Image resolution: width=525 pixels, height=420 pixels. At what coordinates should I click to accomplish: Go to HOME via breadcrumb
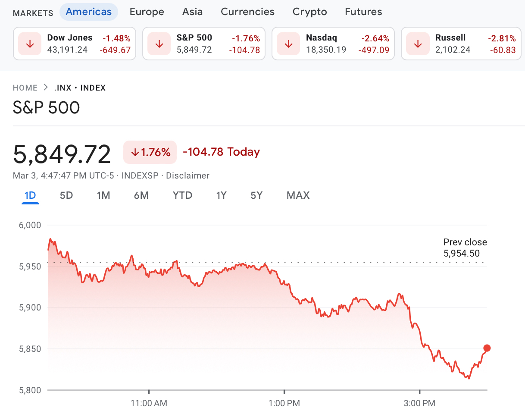click(25, 88)
